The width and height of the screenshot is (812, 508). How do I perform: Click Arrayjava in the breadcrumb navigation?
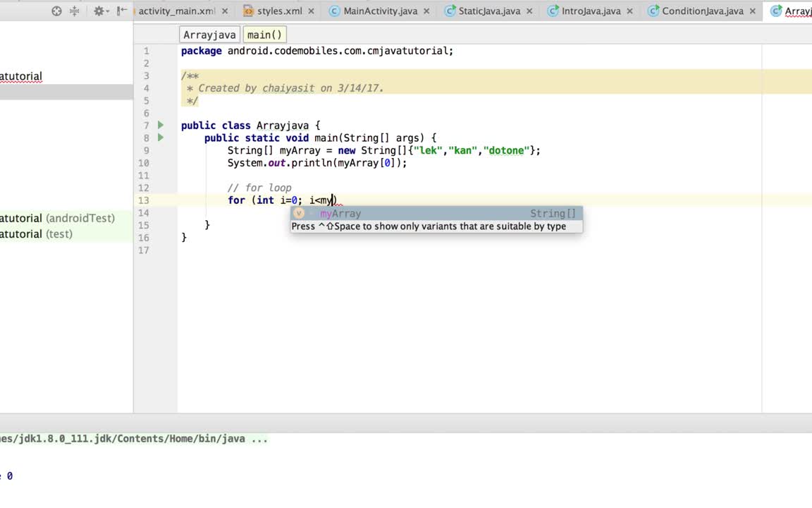click(x=209, y=34)
